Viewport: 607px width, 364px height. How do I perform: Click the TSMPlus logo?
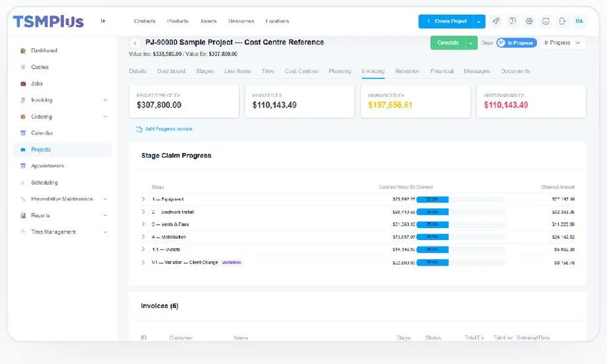pyautogui.click(x=48, y=21)
